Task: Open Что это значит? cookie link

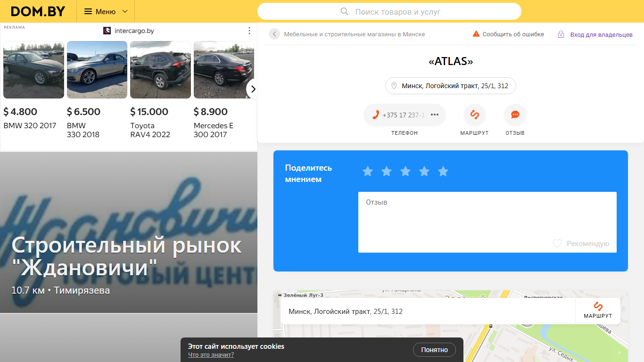Action: (211, 354)
